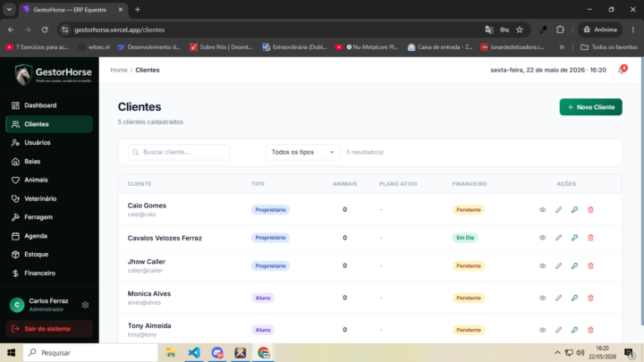Open Baias in sidebar
644x362 pixels.
coord(49,161)
